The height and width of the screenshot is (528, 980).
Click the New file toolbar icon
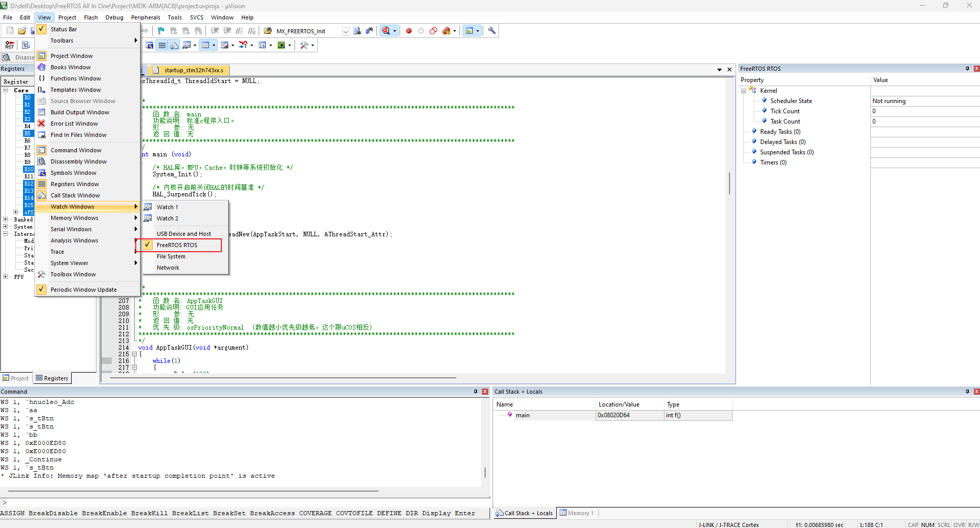pos(10,31)
